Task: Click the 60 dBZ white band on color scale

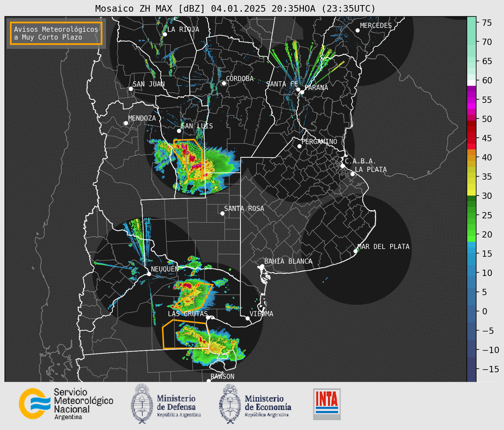Action: point(471,83)
